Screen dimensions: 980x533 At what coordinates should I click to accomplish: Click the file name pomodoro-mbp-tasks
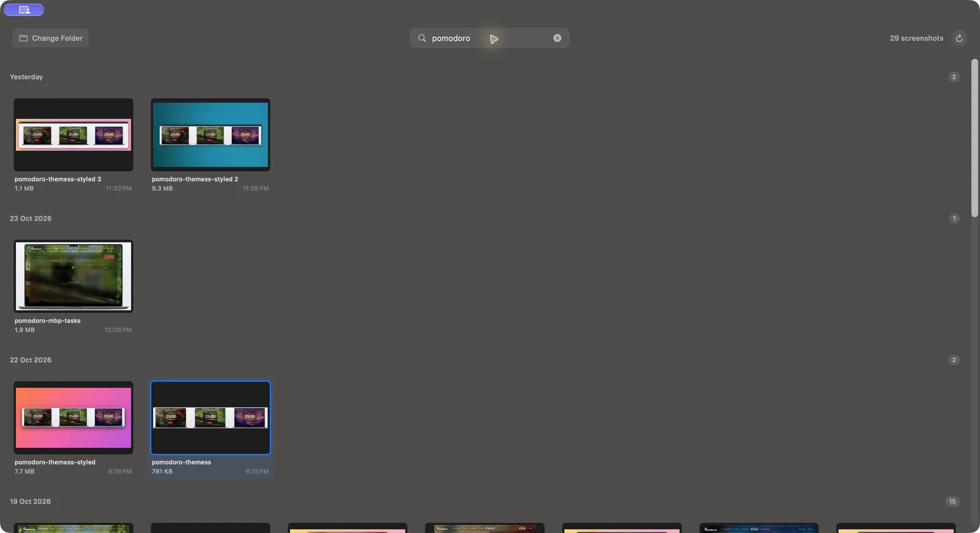(x=48, y=321)
